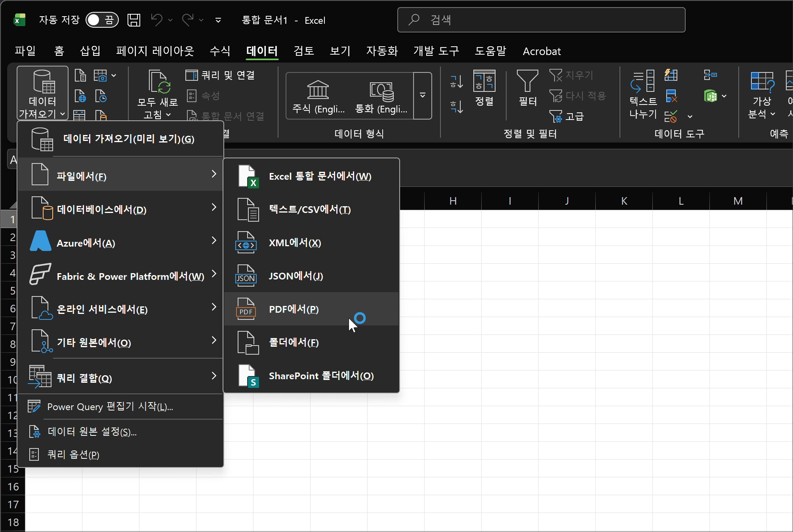Click the 데이터 가져오기 ribbon button
Viewport: 793px width, 532px height.
point(42,93)
